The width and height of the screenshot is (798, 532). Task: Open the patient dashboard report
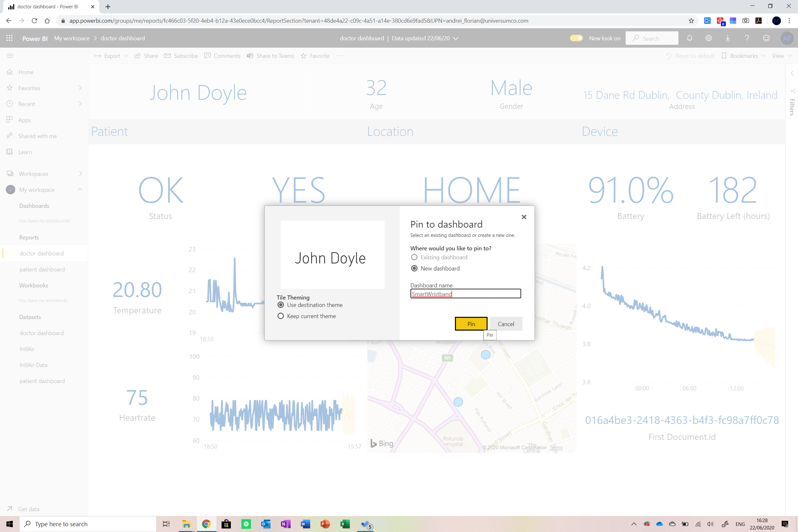tap(42, 269)
